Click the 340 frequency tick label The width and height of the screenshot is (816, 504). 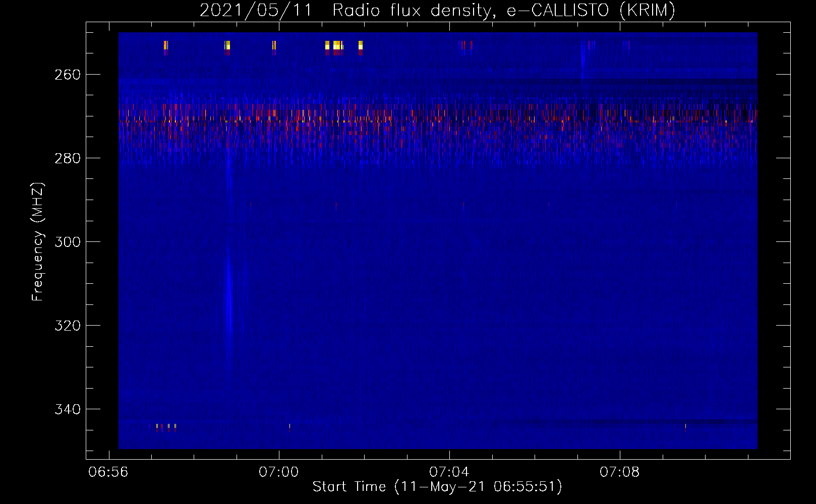(x=68, y=409)
